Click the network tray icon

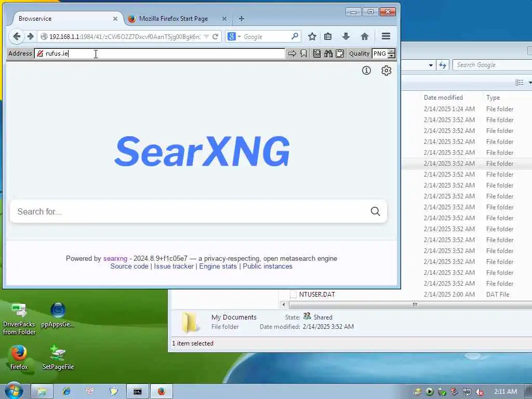point(467,392)
